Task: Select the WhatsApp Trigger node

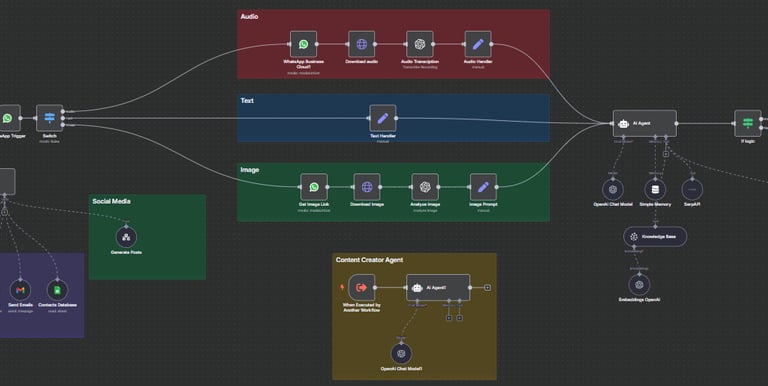Action: 9,118
